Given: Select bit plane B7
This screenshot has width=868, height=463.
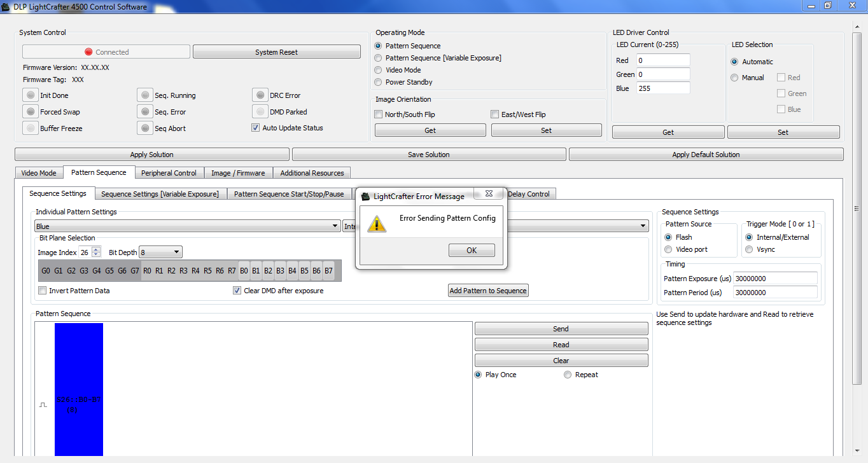Looking at the screenshot, I should [328, 270].
